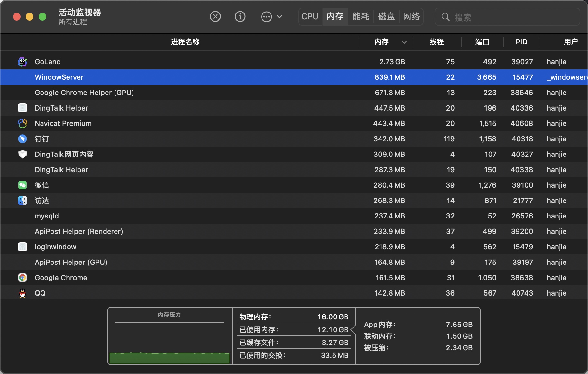This screenshot has height=374, width=588.
Task: Select the 微信 (WeChat) icon
Action: (x=23, y=185)
